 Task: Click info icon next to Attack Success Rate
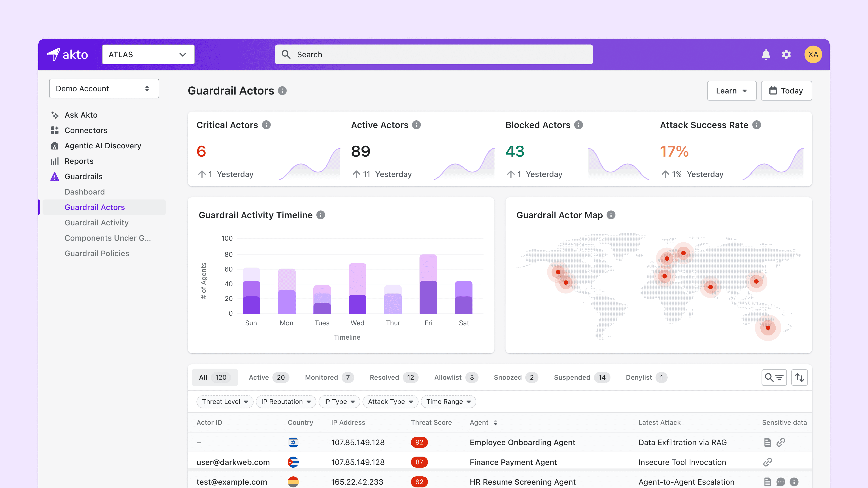pyautogui.click(x=757, y=125)
